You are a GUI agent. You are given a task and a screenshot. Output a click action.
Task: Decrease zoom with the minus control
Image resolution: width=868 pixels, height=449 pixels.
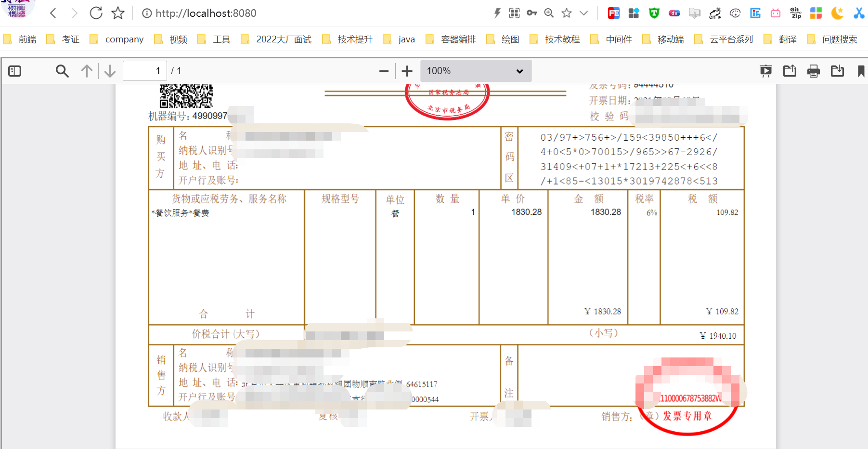point(384,71)
